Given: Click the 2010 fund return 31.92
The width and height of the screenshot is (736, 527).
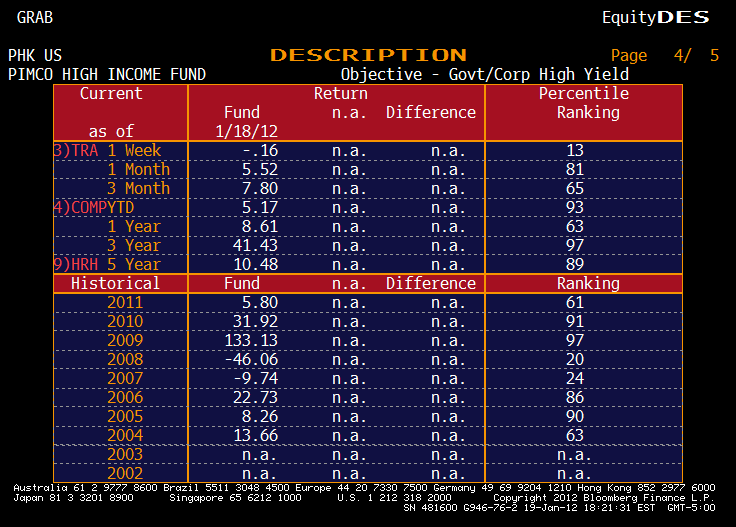Looking at the screenshot, I should click(x=255, y=321).
